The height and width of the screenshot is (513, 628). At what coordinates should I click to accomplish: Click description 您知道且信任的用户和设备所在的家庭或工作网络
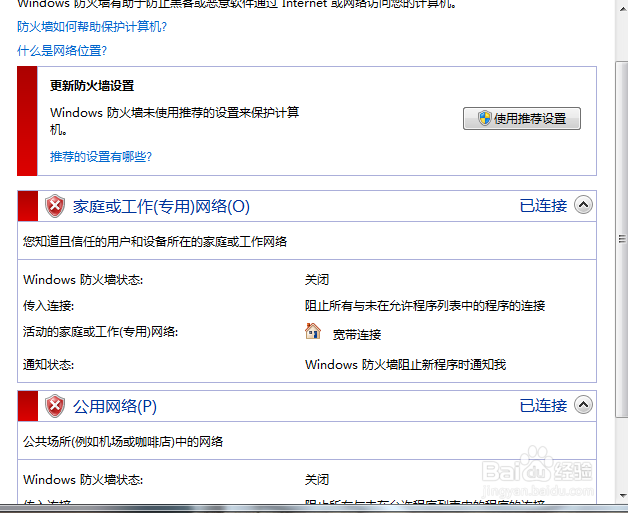coord(155,242)
